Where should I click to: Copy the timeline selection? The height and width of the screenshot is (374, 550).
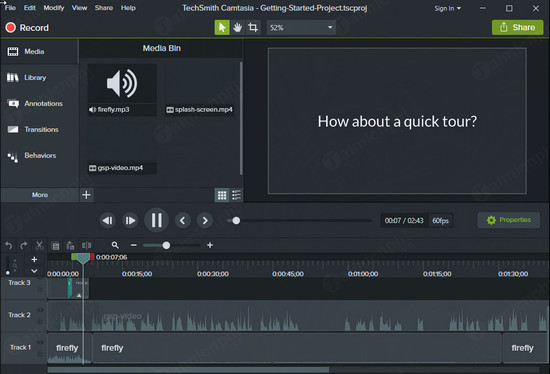(x=55, y=246)
